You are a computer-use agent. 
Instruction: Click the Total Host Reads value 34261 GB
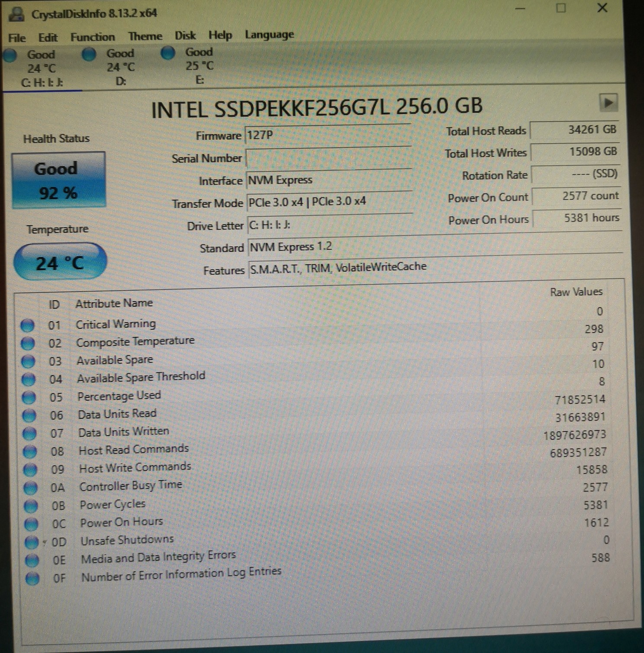575,130
